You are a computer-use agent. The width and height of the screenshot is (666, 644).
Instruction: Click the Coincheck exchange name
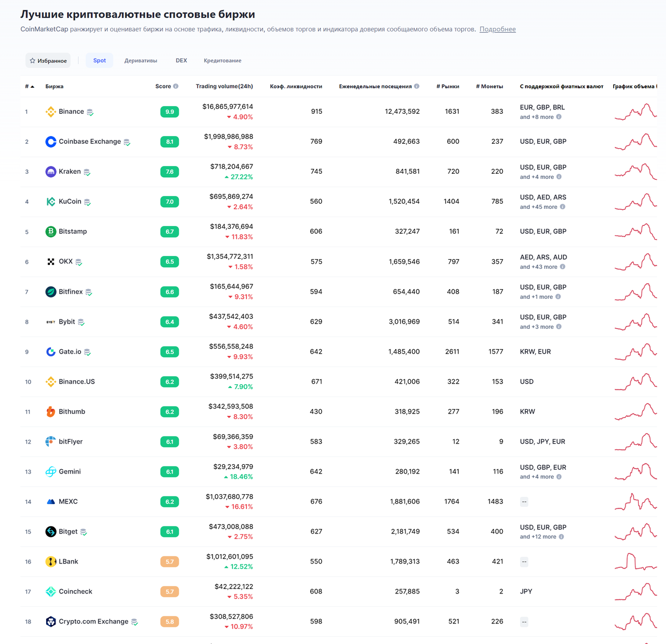pyautogui.click(x=75, y=591)
